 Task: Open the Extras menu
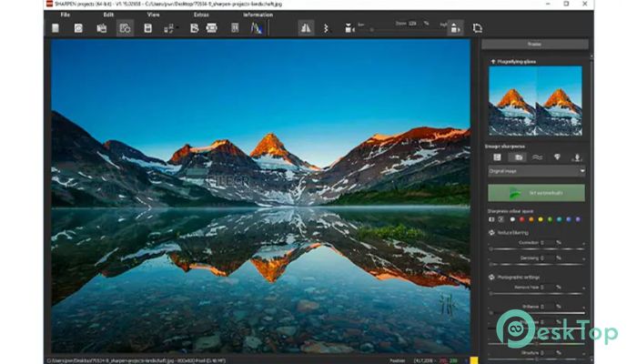pos(201,15)
